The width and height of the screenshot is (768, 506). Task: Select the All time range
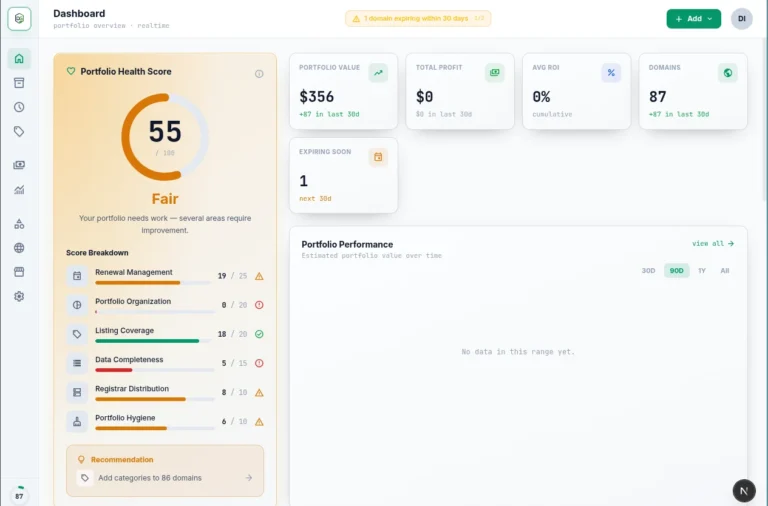pyautogui.click(x=724, y=270)
